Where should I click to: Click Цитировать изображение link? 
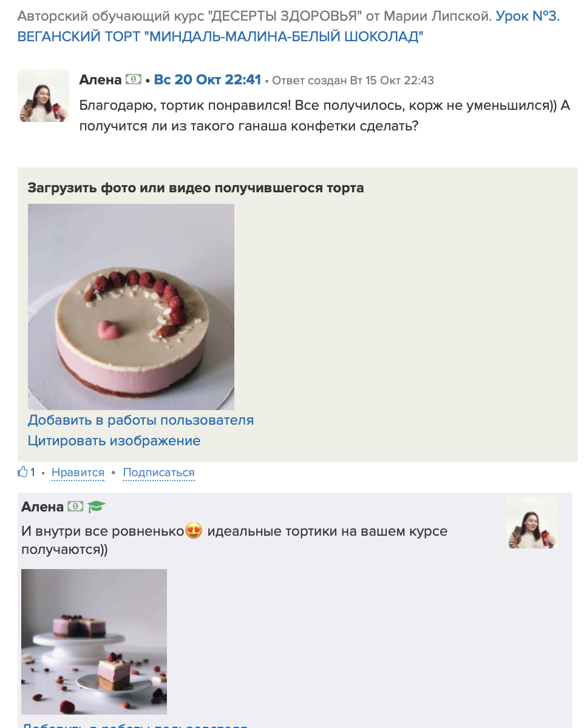[114, 440]
